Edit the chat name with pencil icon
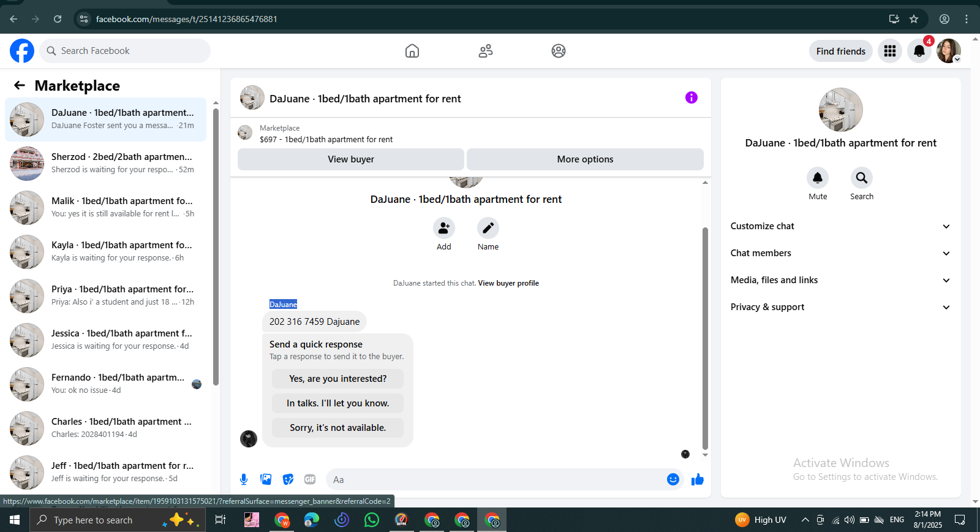Viewport: 980px width, 532px height. click(x=488, y=229)
